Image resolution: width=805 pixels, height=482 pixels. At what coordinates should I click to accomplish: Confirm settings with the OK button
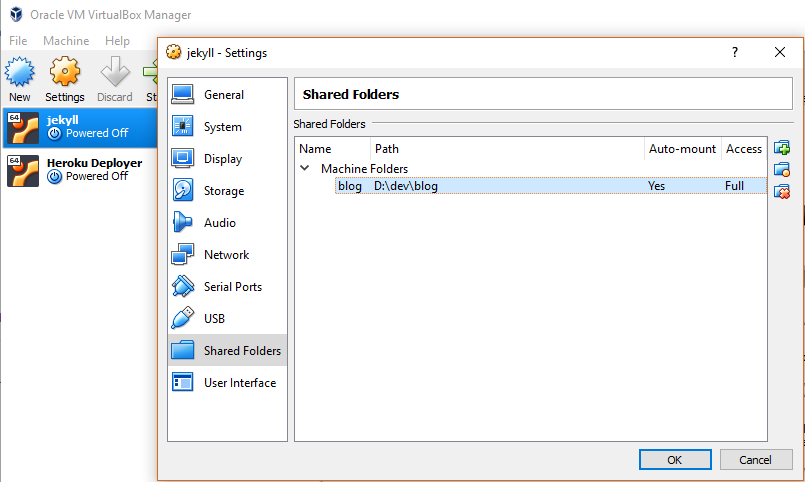pos(675,459)
